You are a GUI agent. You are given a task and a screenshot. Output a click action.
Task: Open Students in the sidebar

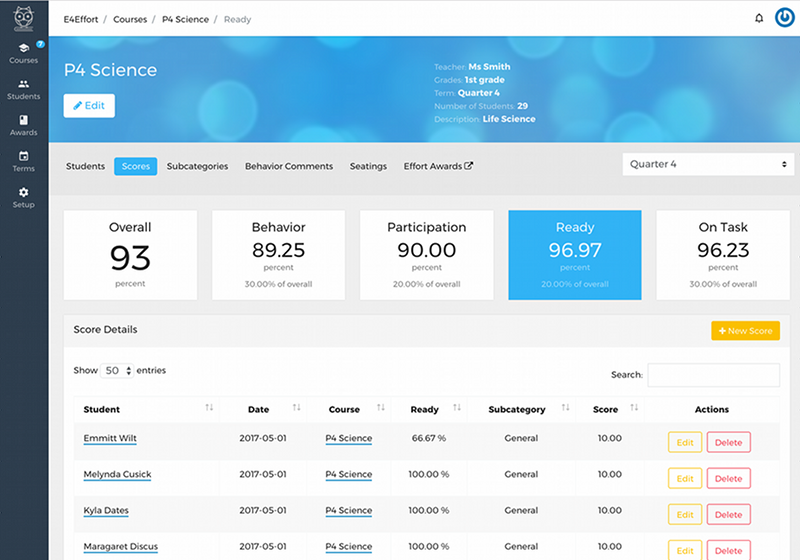pos(23,90)
